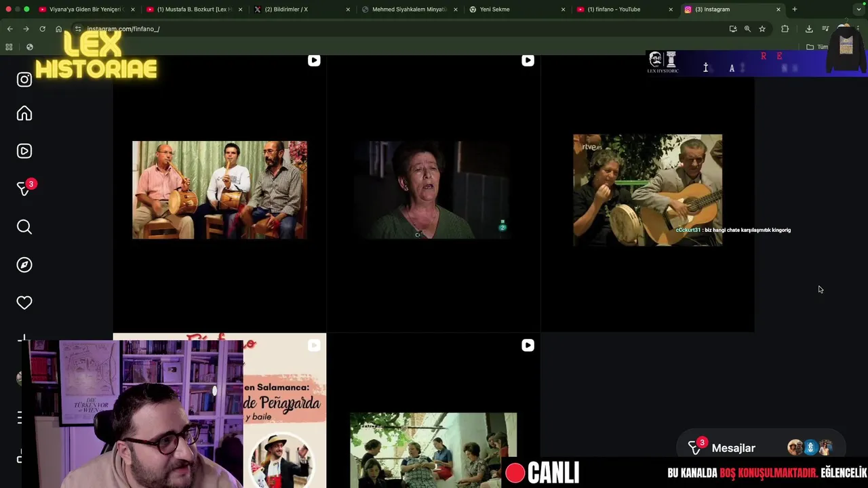Close 'Bildirimler / X' tab
The image size is (868, 488).
coord(348,9)
